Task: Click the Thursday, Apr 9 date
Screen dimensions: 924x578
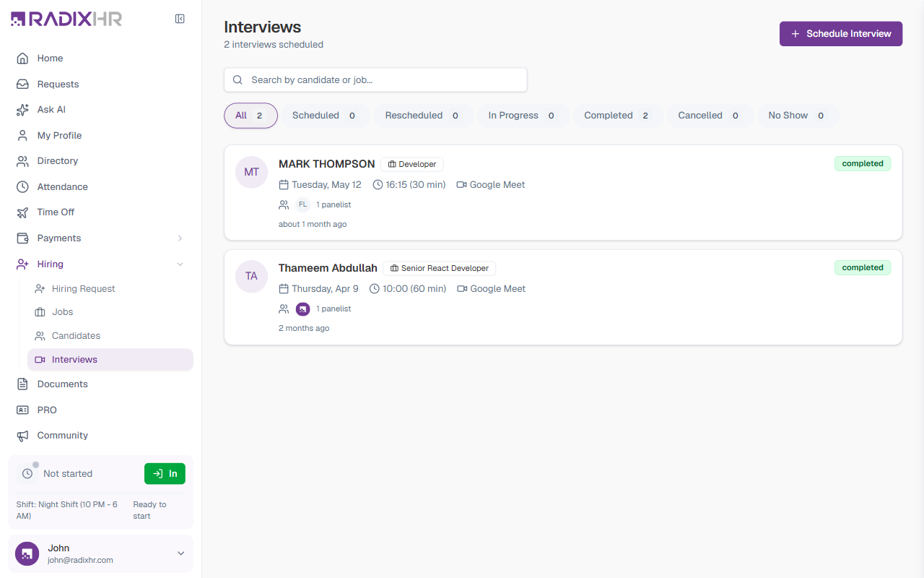Action: click(318, 289)
